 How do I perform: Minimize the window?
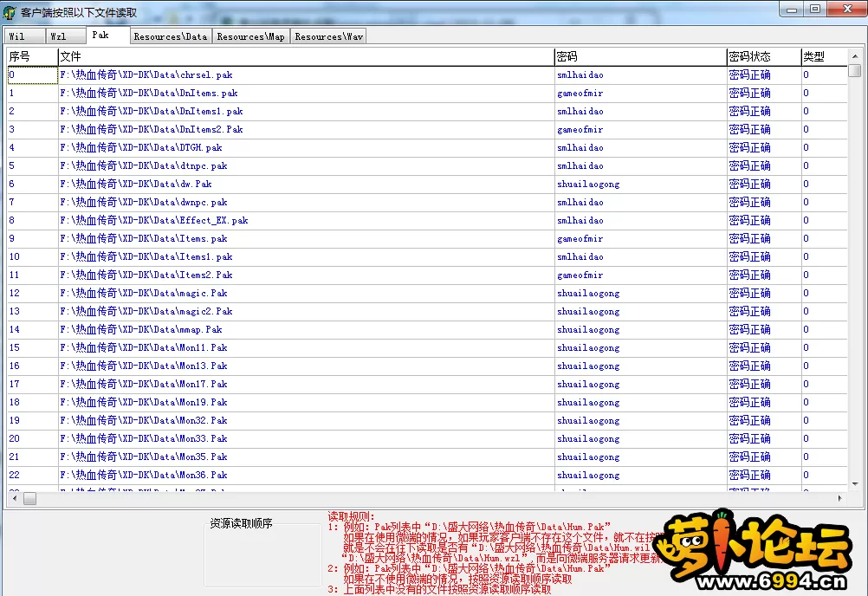[x=792, y=10]
